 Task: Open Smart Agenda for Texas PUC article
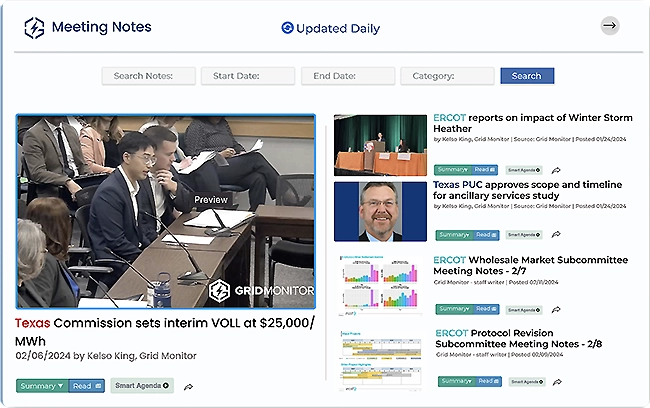click(x=524, y=235)
